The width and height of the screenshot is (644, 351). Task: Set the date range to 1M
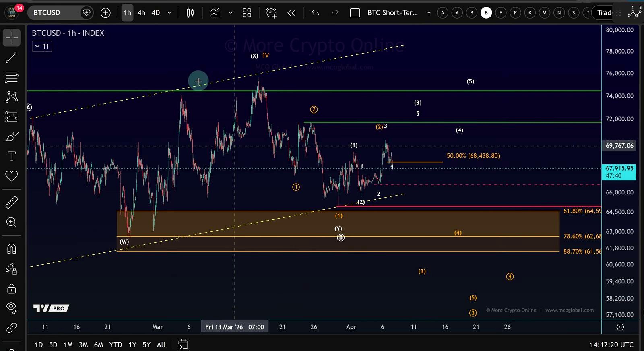click(68, 345)
